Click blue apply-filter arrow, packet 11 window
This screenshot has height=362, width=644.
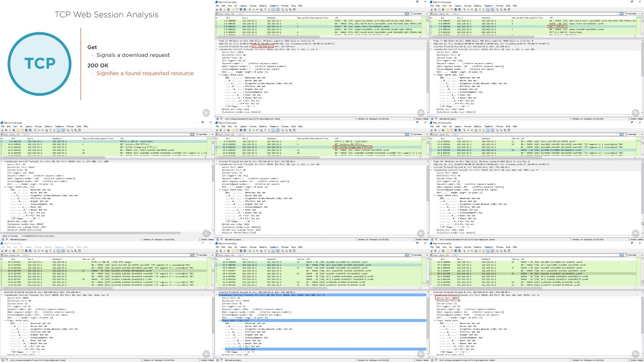click(x=406, y=134)
